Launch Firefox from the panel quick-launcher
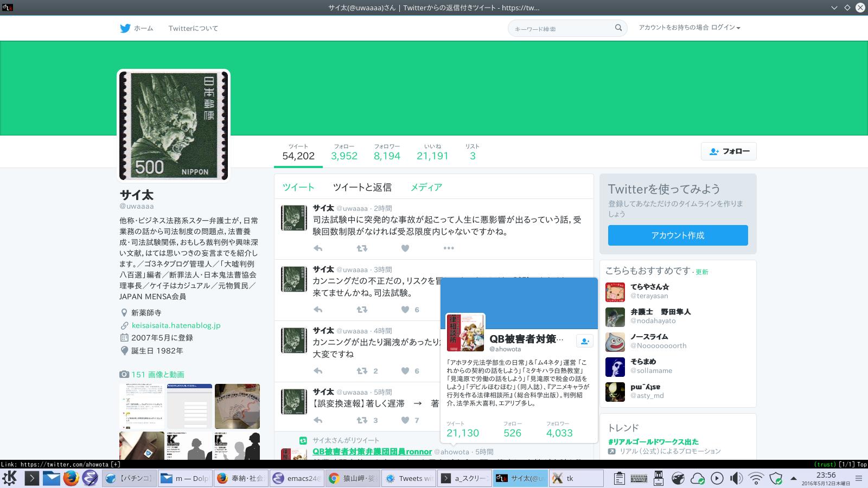Viewport: 868px width, 488px height. [71, 478]
